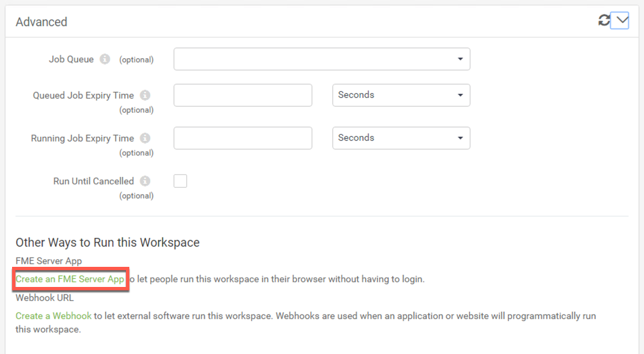Collapse the Advanced section chevron
644x354 pixels.
point(620,20)
